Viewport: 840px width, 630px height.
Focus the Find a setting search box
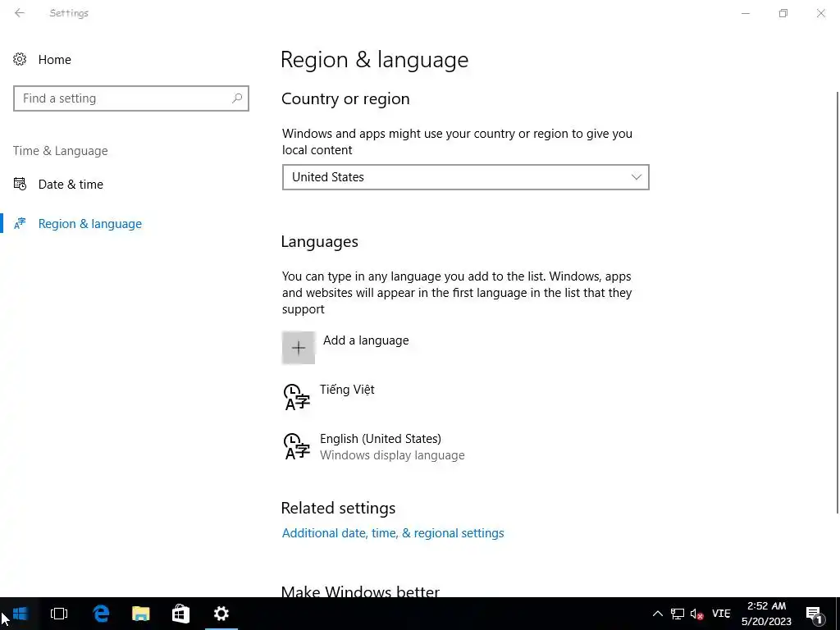tap(131, 98)
